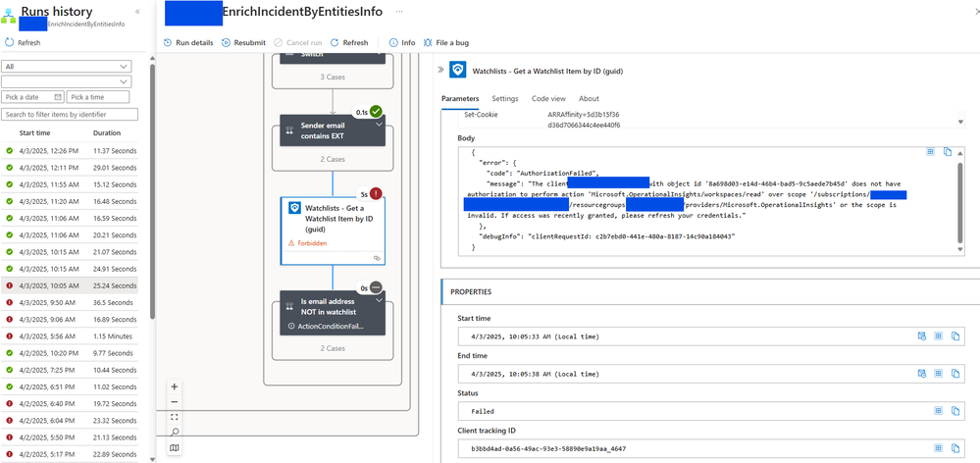Open the failed run at 4/3/2025, 9:50 AM
980x463 pixels.
click(x=72, y=302)
